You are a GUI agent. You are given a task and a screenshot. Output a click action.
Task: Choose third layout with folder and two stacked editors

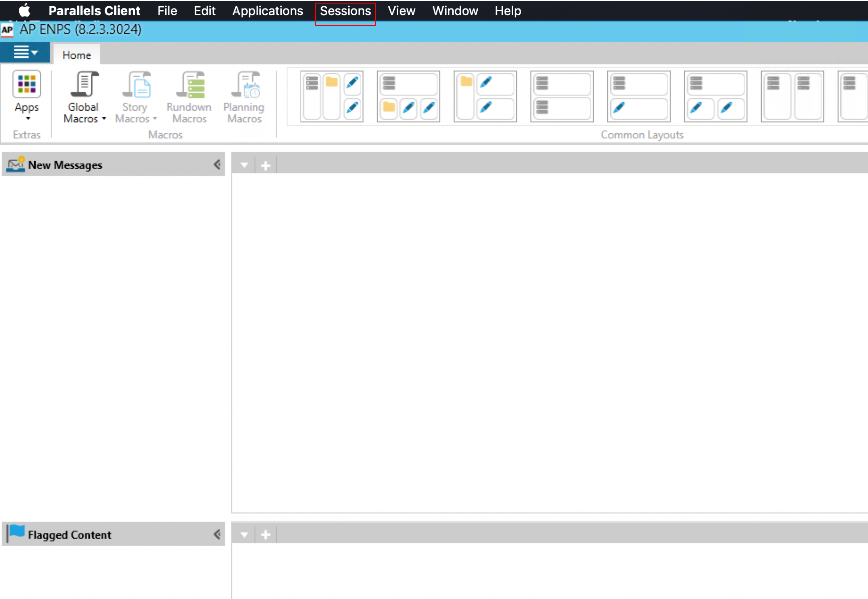485,96
